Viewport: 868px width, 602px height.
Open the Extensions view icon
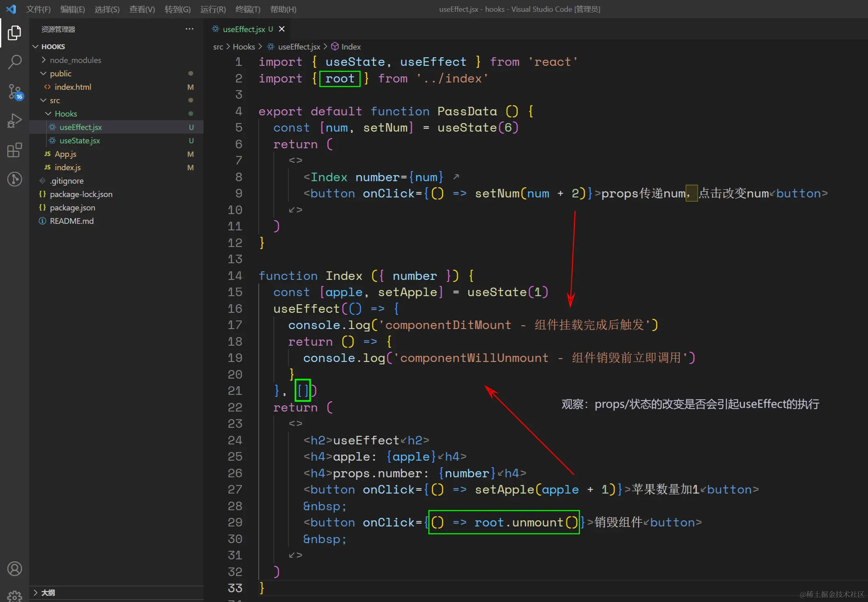pos(14,150)
